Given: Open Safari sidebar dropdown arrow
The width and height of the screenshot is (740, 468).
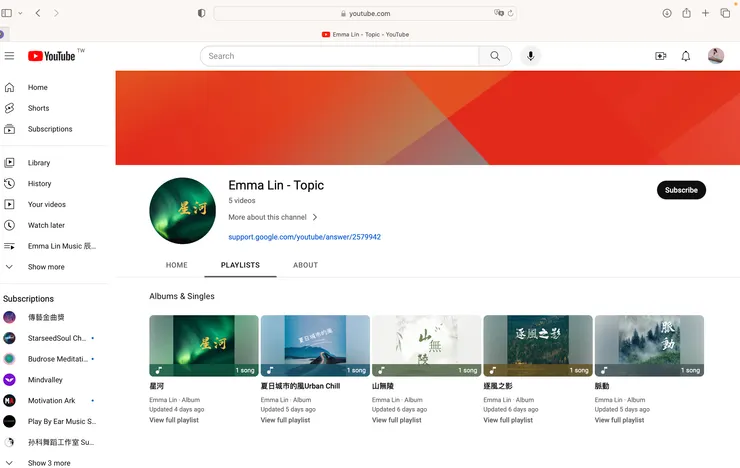Looking at the screenshot, I should click(20, 13).
